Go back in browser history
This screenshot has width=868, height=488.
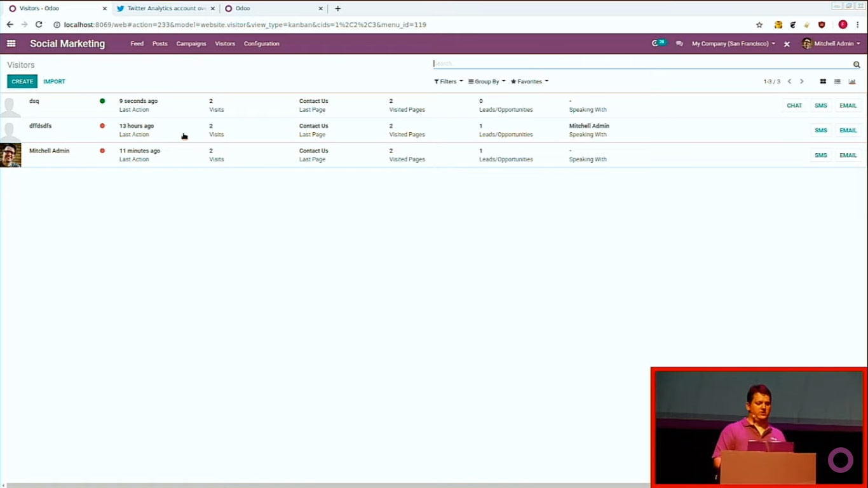(x=10, y=25)
